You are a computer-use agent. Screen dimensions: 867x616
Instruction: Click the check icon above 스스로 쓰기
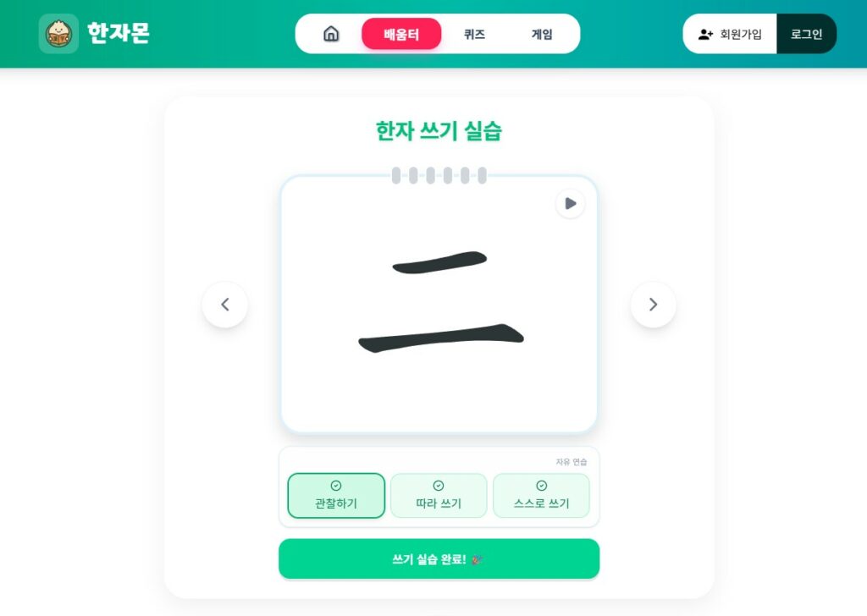(x=541, y=485)
